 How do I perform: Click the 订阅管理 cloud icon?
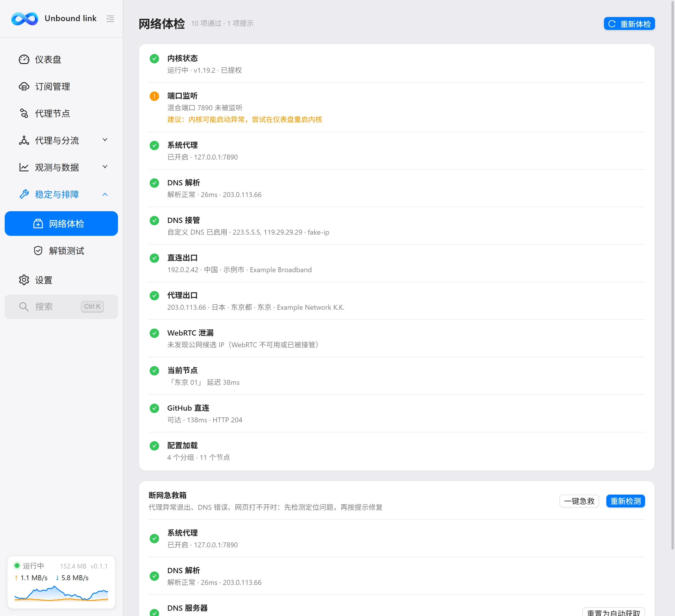pyautogui.click(x=24, y=86)
